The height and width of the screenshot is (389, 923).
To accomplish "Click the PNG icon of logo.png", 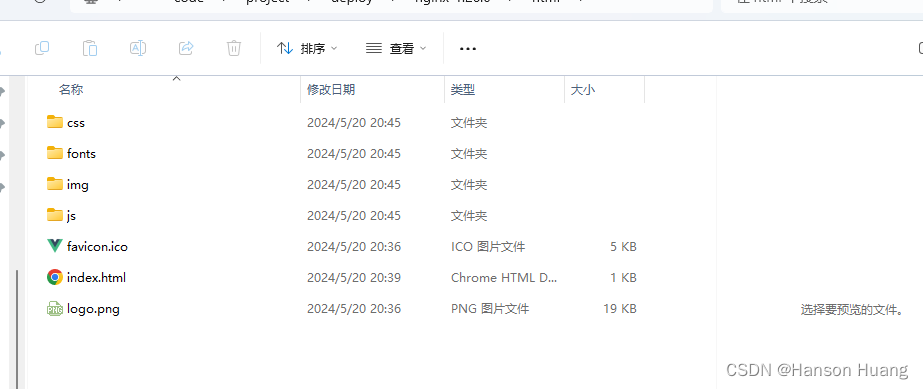I will point(55,308).
